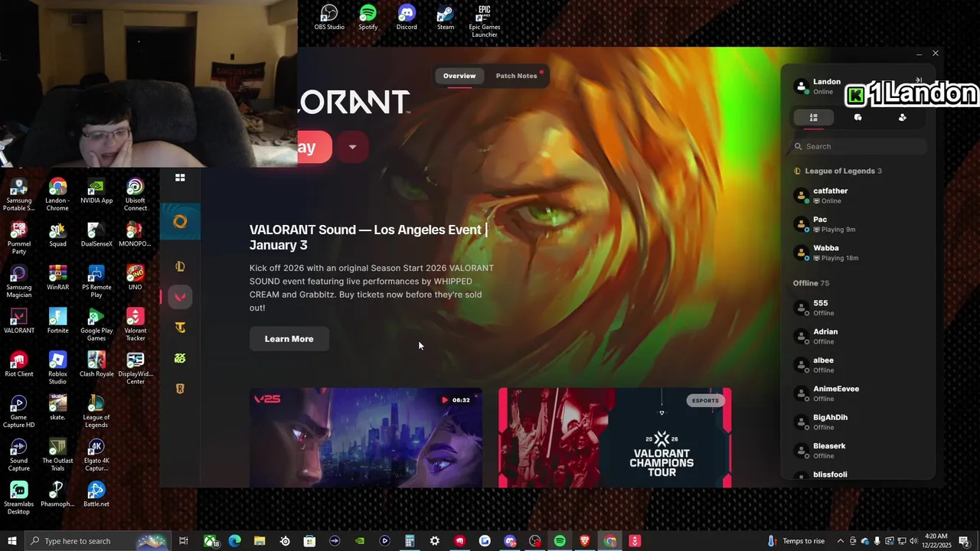The image size is (980, 551).
Task: Click Epic Games Launcher desktop icon
Action: (485, 21)
